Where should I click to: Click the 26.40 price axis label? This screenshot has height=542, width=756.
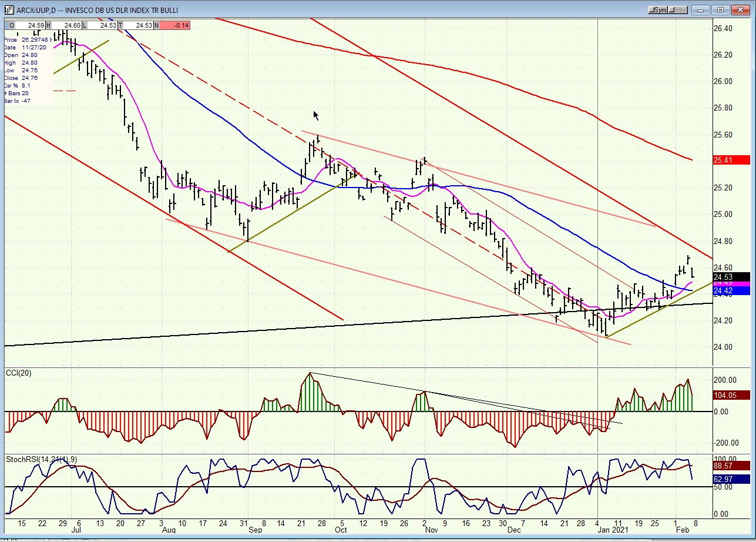(723, 29)
